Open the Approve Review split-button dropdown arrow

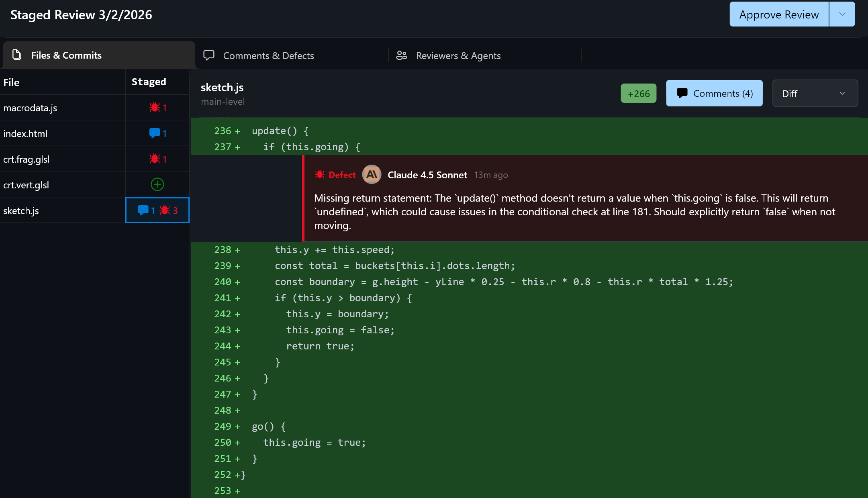pyautogui.click(x=842, y=14)
